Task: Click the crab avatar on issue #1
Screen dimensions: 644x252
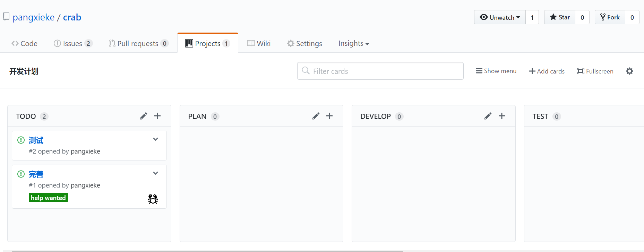Action: coord(153,199)
